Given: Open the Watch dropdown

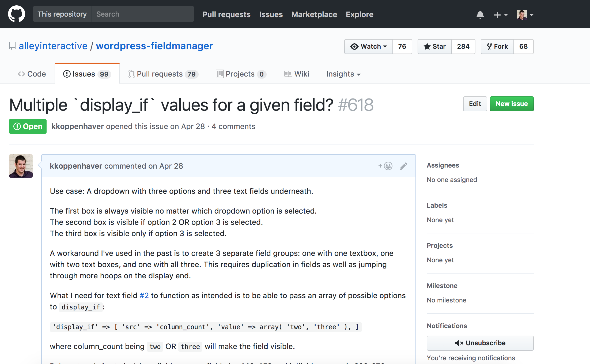Looking at the screenshot, I should 369,47.
